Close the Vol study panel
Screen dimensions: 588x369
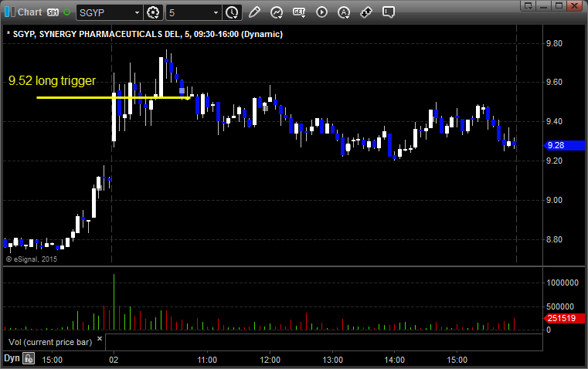coord(100,338)
